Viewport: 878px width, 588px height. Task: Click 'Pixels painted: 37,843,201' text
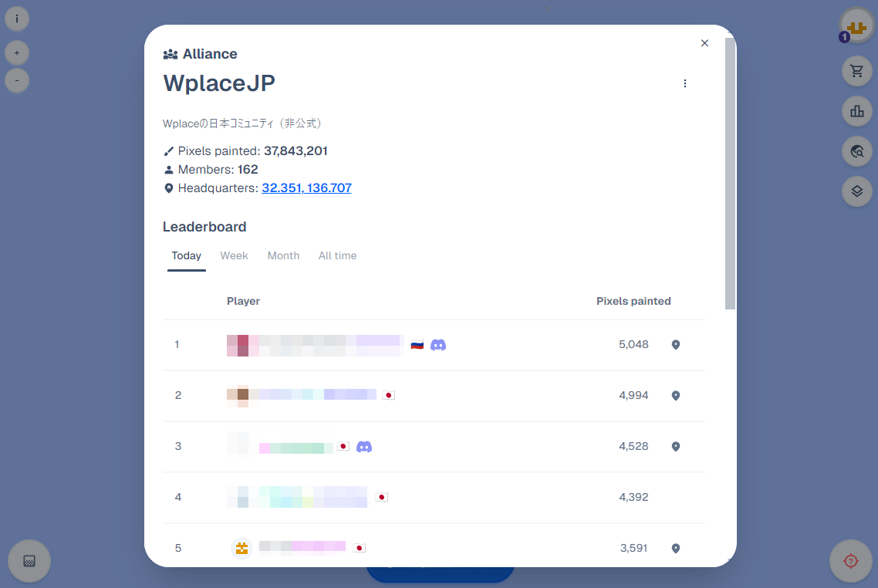pos(252,151)
